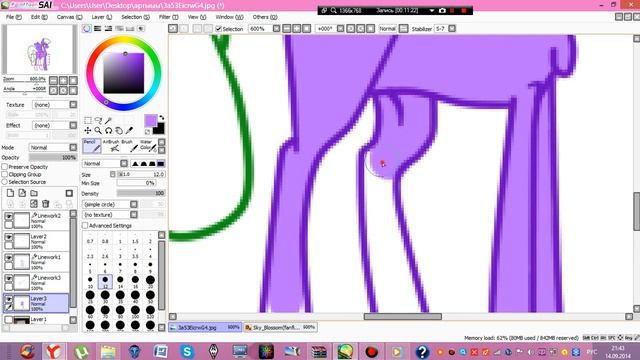Image resolution: width=640 pixels, height=360 pixels.
Task: Create a new linework layer
Action: click(22, 193)
